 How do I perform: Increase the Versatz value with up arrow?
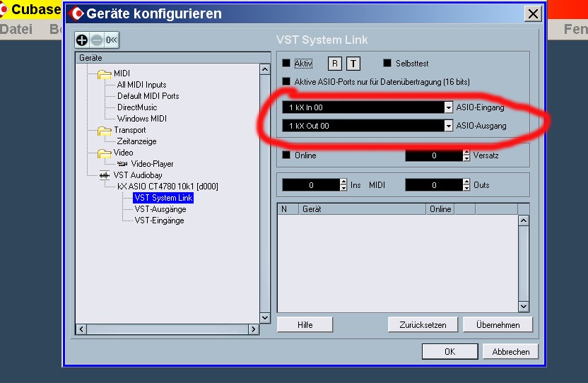(x=466, y=153)
